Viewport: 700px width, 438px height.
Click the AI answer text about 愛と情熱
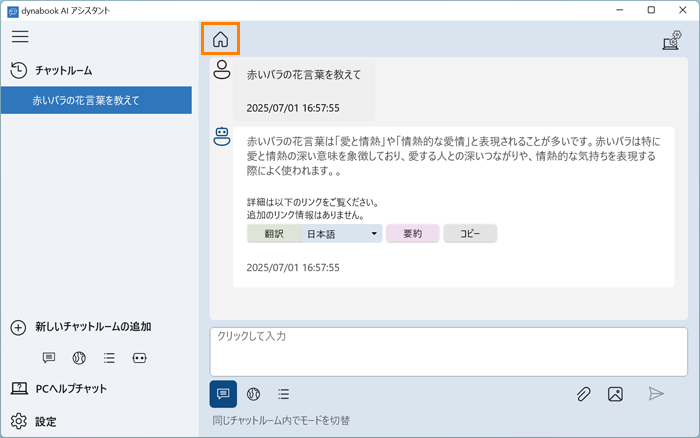453,156
